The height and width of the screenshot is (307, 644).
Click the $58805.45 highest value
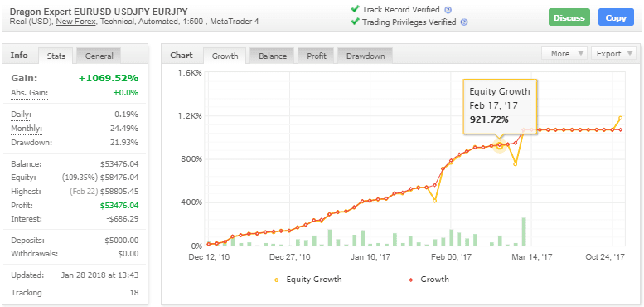click(119, 191)
